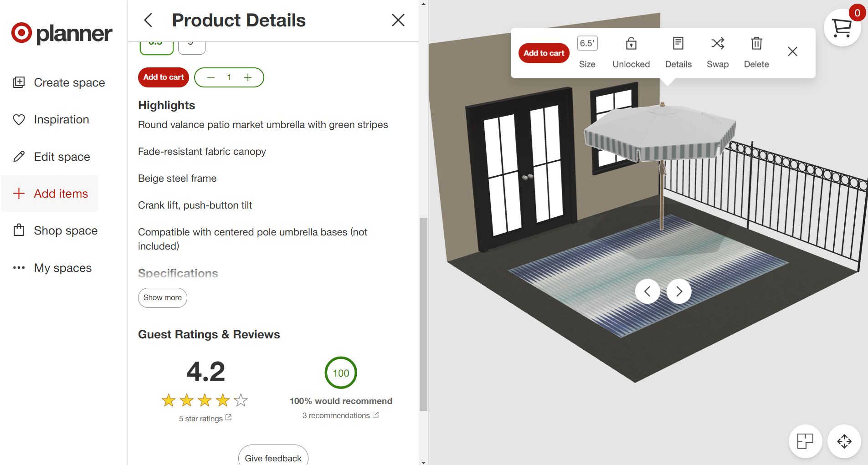868x465 pixels.
Task: Close the item popup toolbar
Action: (x=792, y=51)
